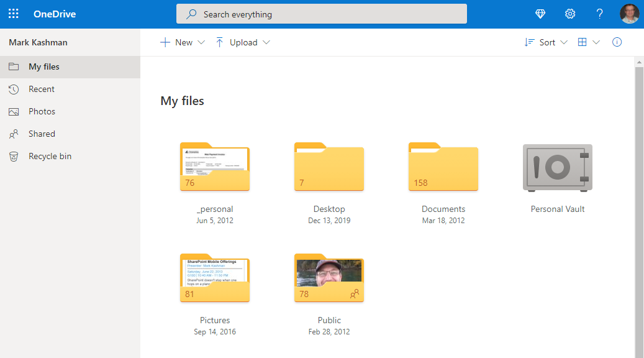The width and height of the screenshot is (644, 358).
Task: Click the view layout grid icon
Action: point(583,42)
